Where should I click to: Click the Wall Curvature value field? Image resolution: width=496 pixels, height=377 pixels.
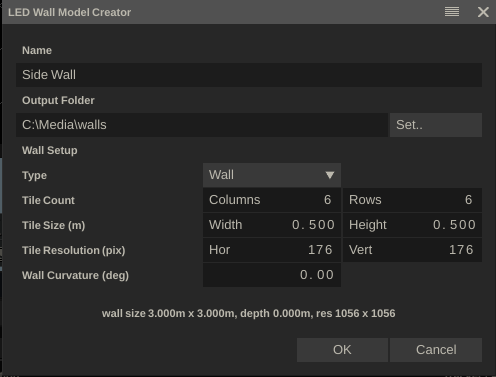click(272, 275)
